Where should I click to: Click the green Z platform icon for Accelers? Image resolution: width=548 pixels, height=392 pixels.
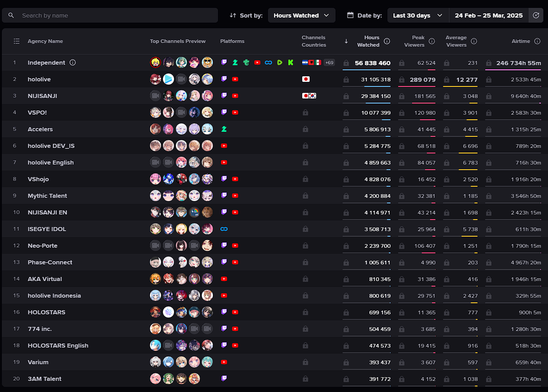224,129
